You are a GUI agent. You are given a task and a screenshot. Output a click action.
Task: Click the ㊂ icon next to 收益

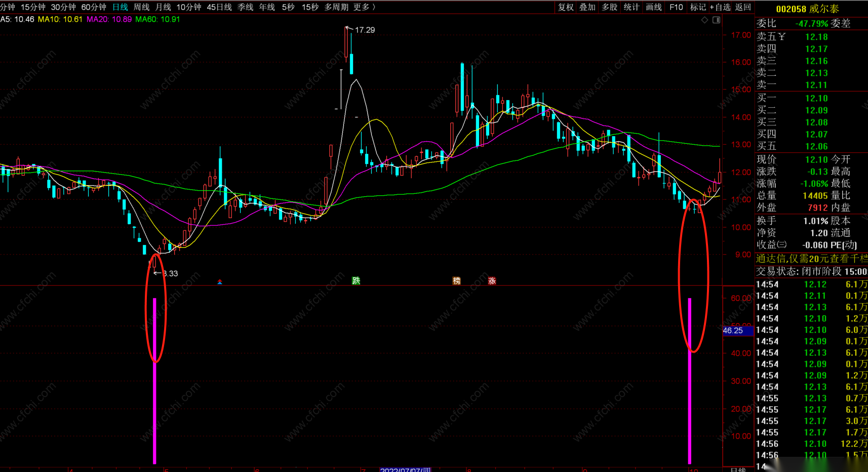coord(782,245)
